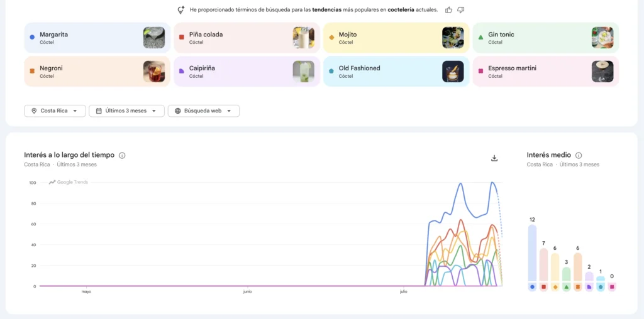Click the location pin icon in the Costa Rica filter

[x=34, y=111]
